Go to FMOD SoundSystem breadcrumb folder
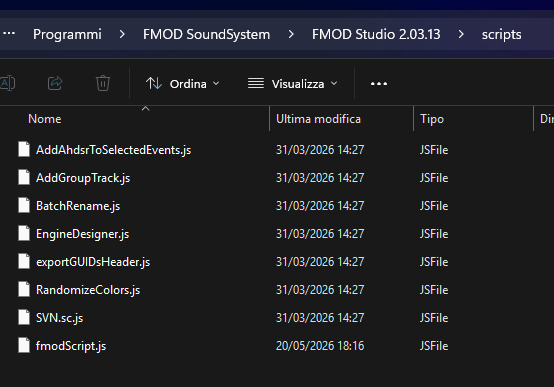This screenshot has width=554, height=387. (206, 34)
